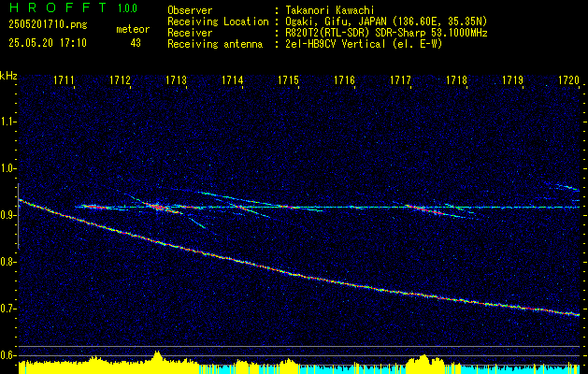This screenshot has width=588, height=374.
Task: Click the 1720 time axis marker
Action: coord(569,79)
